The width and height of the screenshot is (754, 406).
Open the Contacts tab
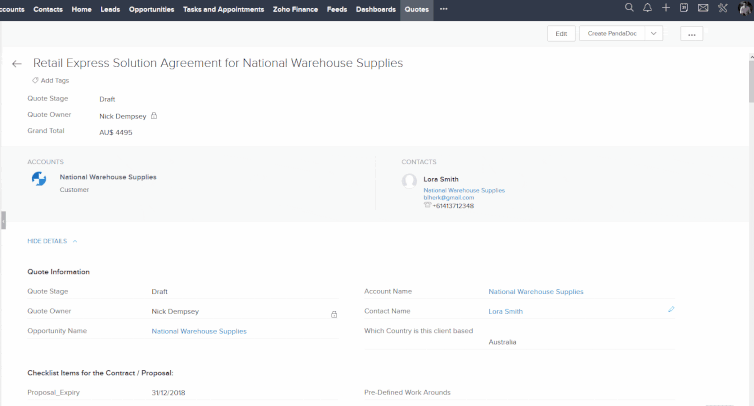[x=48, y=9]
